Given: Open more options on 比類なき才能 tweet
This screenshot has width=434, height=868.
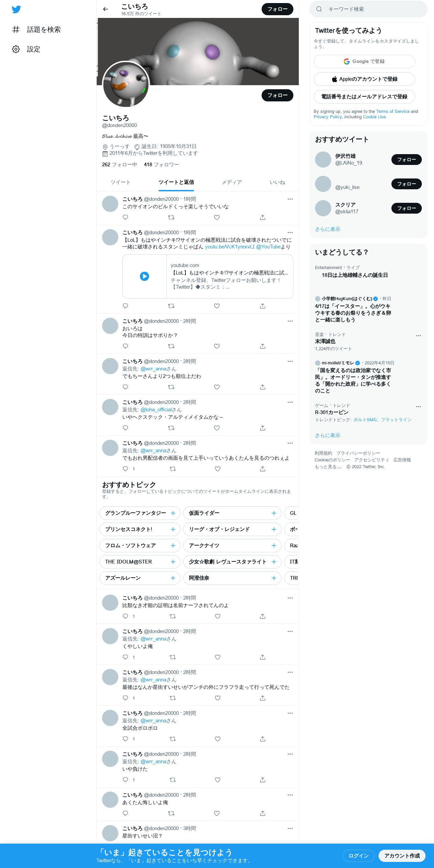Looking at the screenshot, I should click(290, 598).
